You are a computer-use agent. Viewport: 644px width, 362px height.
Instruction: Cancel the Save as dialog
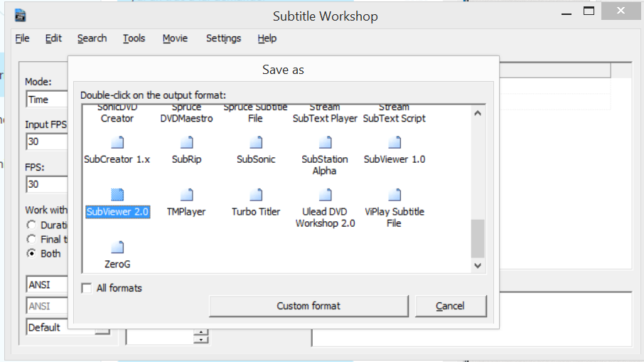(451, 306)
